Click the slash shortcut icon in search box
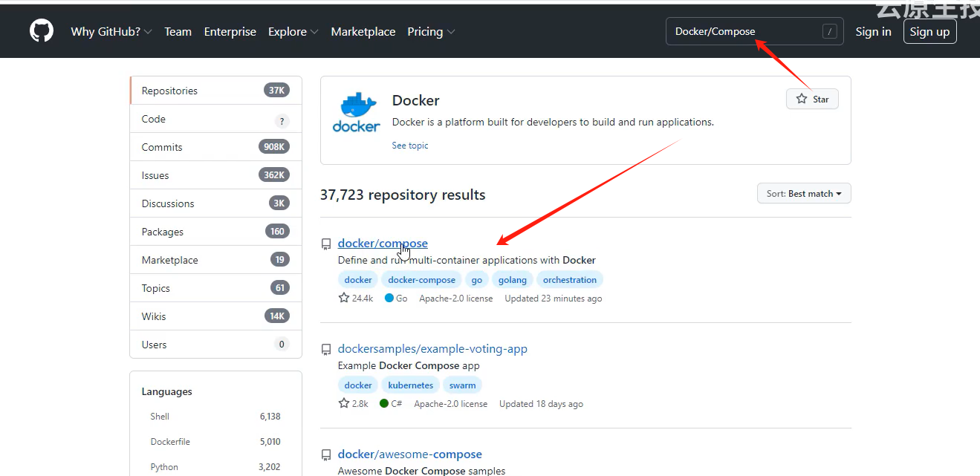This screenshot has height=476, width=980. click(831, 31)
